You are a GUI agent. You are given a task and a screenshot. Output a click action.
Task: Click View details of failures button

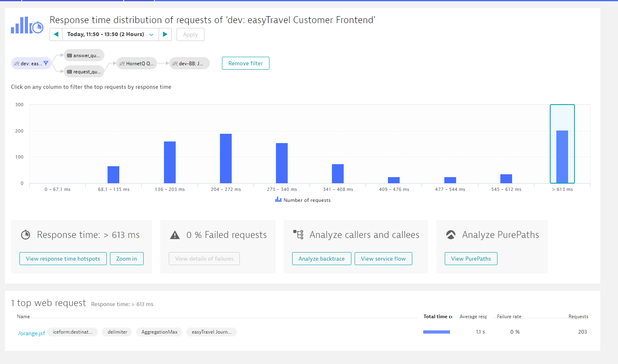click(x=204, y=259)
